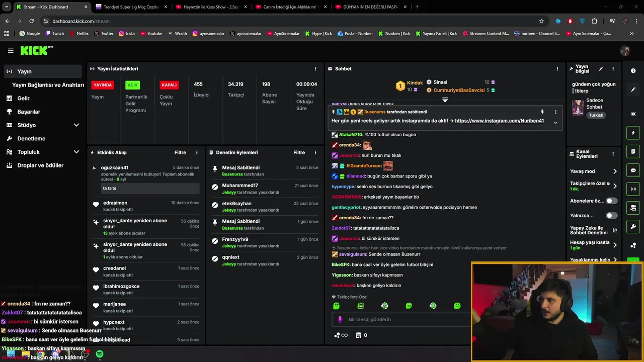Click the Turkish language tag
The height and width of the screenshot is (362, 644).
pyautogui.click(x=596, y=115)
